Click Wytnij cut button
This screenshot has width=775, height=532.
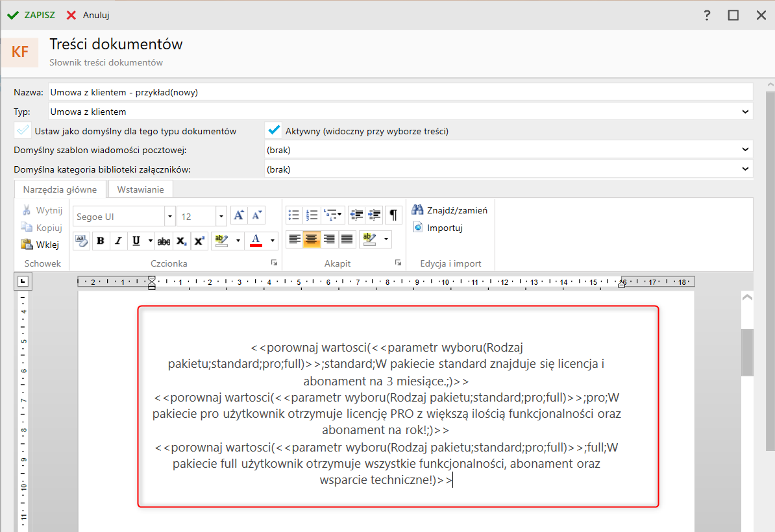pyautogui.click(x=42, y=210)
